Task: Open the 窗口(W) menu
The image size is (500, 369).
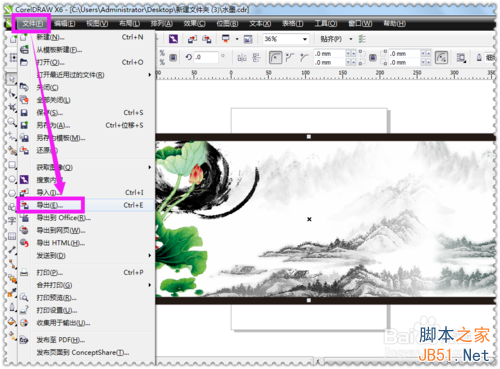Action: [360, 23]
